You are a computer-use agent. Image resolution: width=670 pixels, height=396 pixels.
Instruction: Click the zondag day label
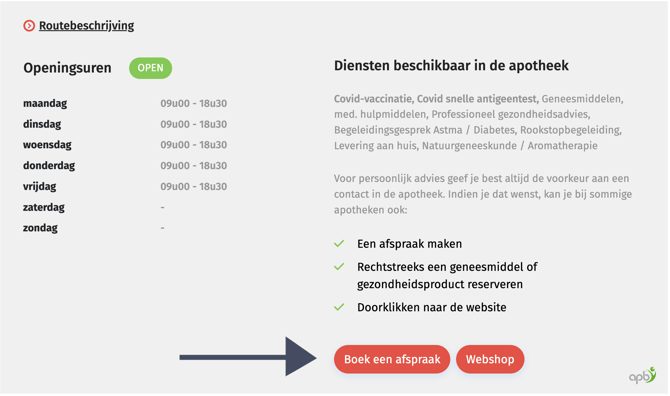tap(40, 228)
